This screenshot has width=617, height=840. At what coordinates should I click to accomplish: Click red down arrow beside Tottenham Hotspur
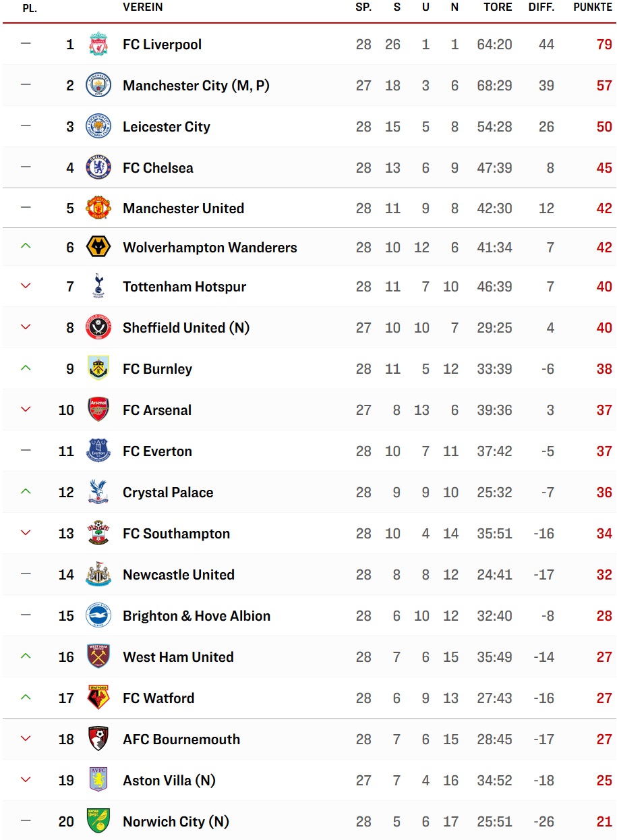(x=26, y=286)
